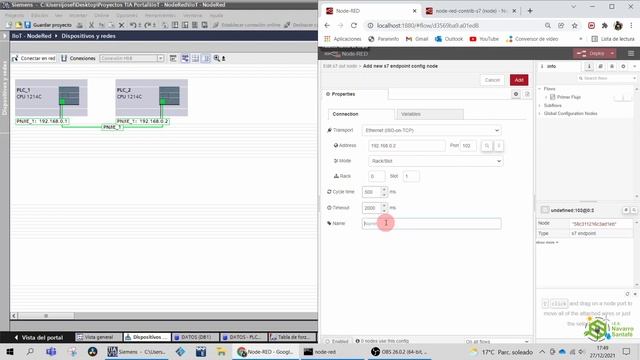
Task: Switch to node-red-contrib-s7 browser tab
Action: 470,11
